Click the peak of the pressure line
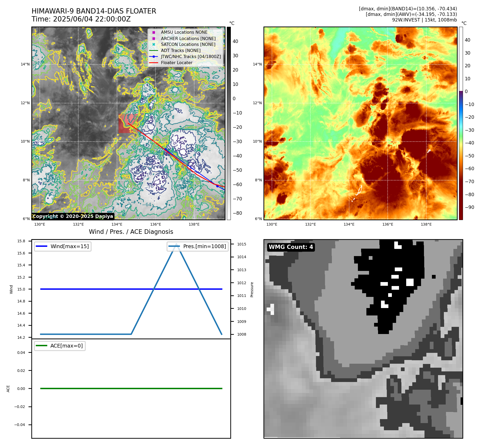Image resolution: width=481 pixels, height=448 pixels. (x=176, y=244)
